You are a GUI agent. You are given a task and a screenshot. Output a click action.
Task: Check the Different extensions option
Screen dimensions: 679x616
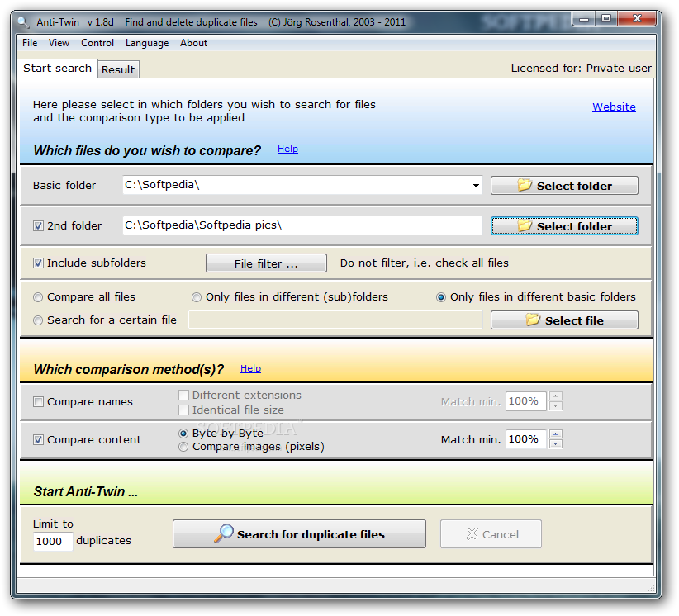183,395
